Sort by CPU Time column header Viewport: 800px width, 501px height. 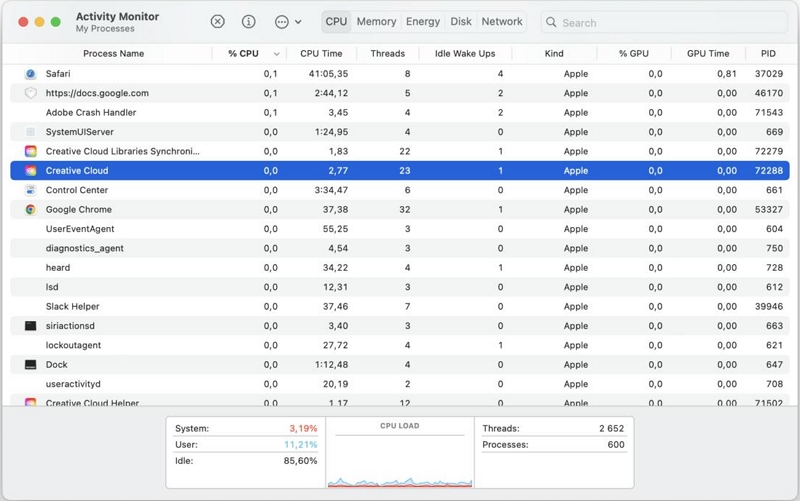(x=321, y=54)
